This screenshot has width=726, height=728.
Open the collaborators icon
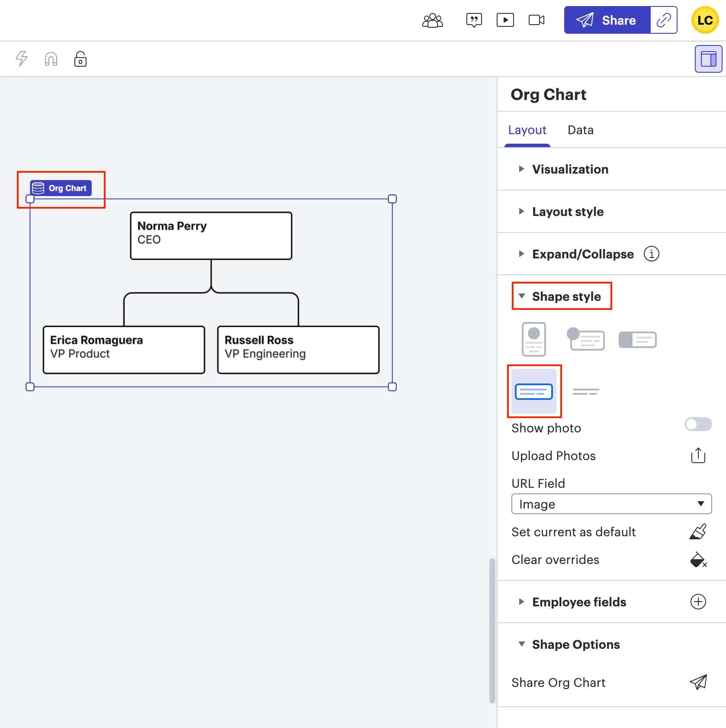point(433,20)
